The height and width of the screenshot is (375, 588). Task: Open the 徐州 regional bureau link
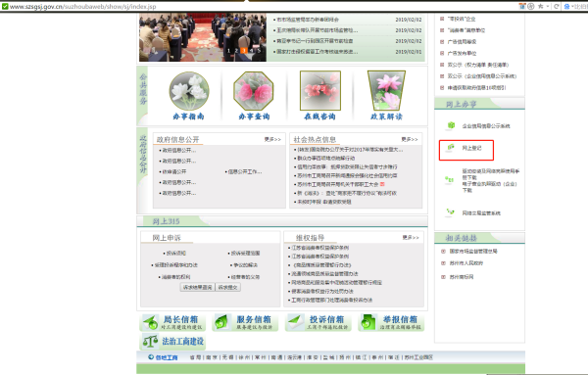tap(244, 357)
